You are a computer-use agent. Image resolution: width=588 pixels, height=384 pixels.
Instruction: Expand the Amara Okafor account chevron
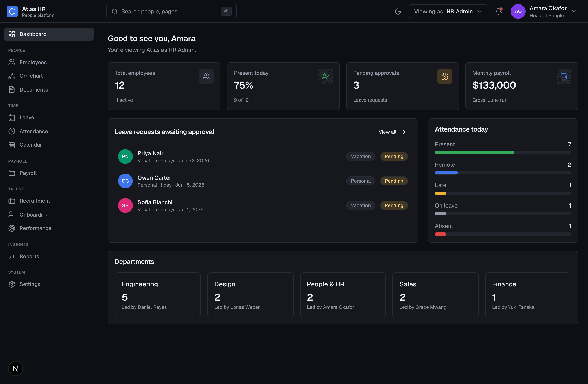574,12
